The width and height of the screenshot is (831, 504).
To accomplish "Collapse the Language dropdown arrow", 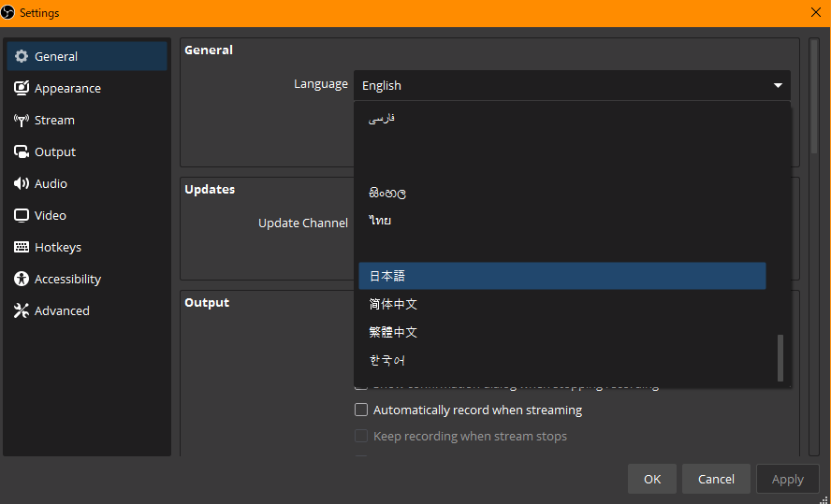I will tap(778, 85).
